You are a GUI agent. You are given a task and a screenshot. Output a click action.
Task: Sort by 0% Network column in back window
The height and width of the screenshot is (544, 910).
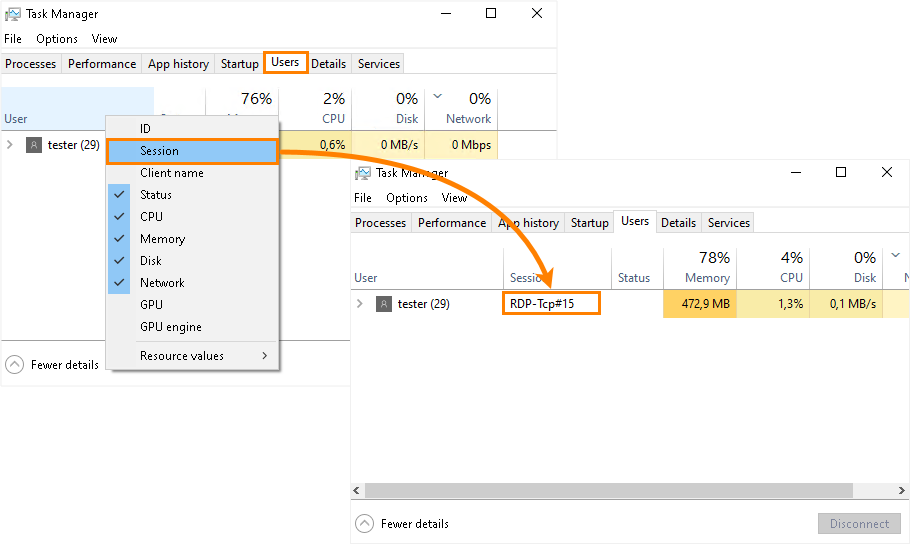[461, 109]
